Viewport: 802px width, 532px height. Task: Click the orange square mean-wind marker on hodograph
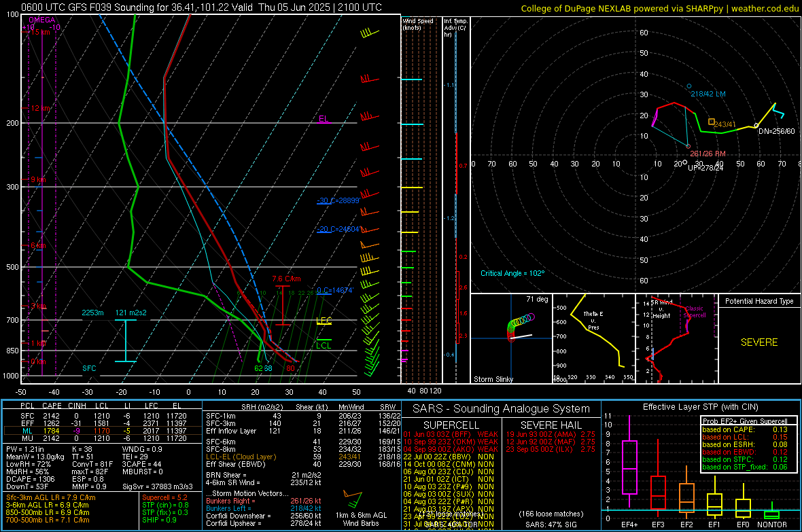click(x=711, y=122)
